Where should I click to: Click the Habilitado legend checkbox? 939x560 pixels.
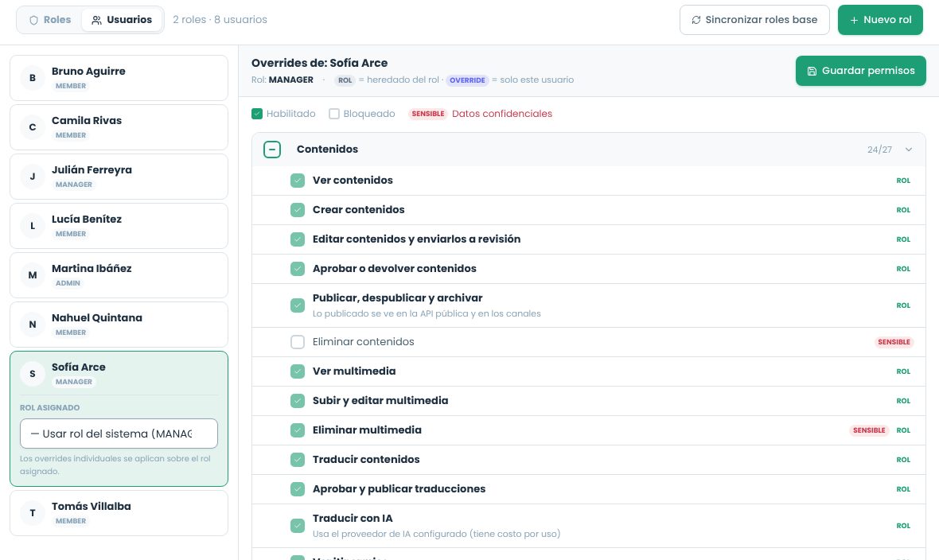(x=257, y=114)
